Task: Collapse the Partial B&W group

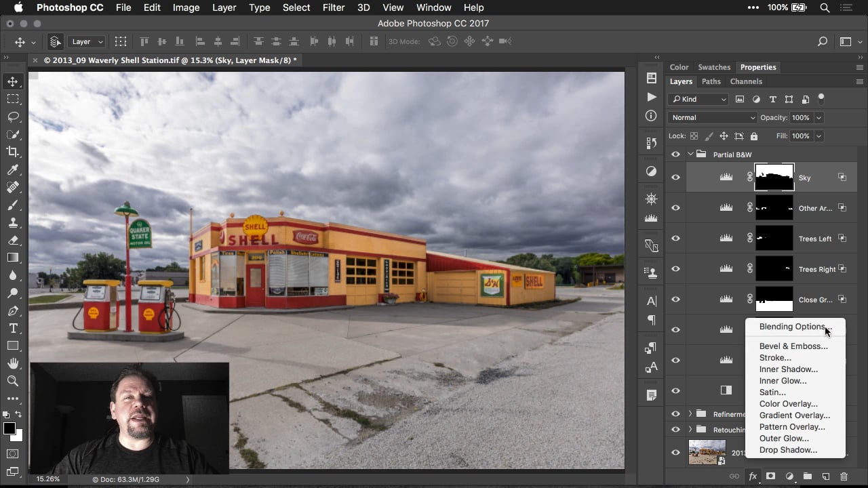Action: click(x=690, y=155)
